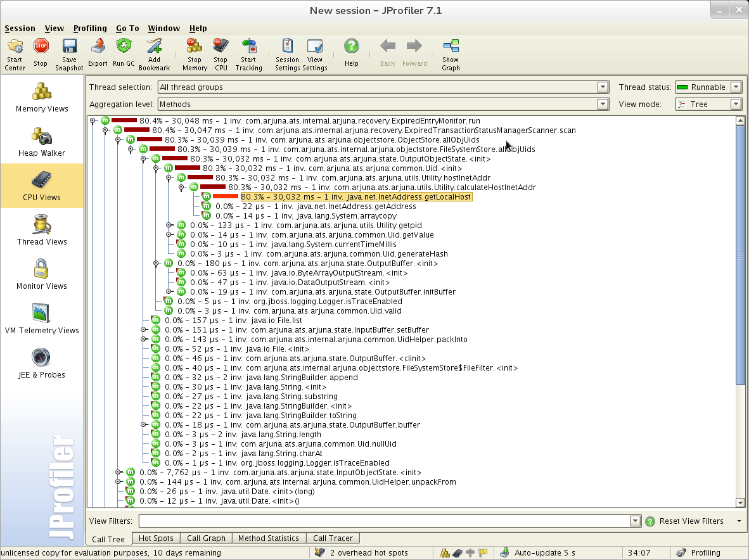The image size is (749, 560).
Task: Select CPU Views in the sidebar
Action: click(42, 186)
